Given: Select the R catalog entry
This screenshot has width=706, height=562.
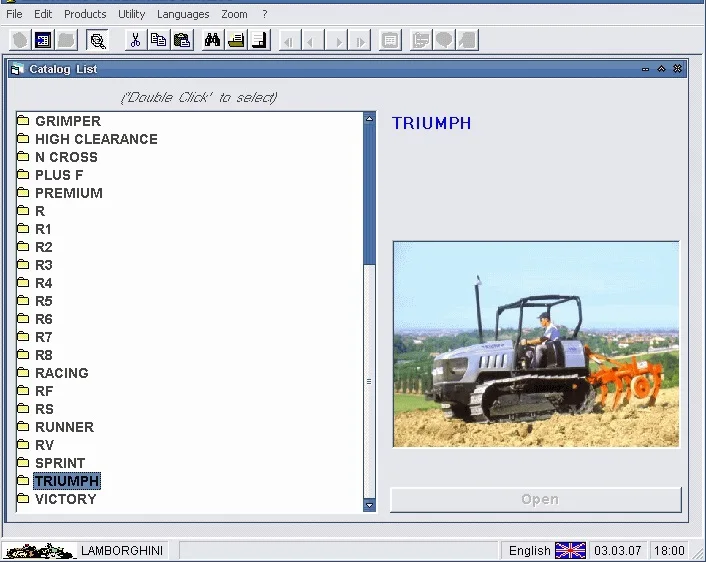Looking at the screenshot, I should 40,211.
